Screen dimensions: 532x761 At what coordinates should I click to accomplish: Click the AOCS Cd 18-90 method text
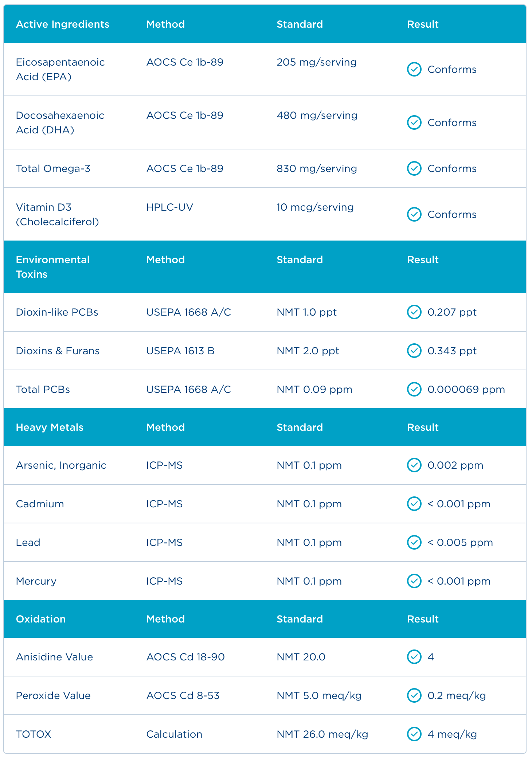point(185,657)
